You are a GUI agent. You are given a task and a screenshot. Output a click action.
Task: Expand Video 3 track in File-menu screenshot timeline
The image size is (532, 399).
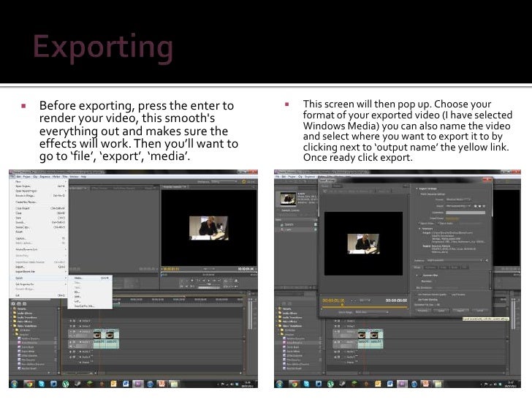[x=80, y=321]
